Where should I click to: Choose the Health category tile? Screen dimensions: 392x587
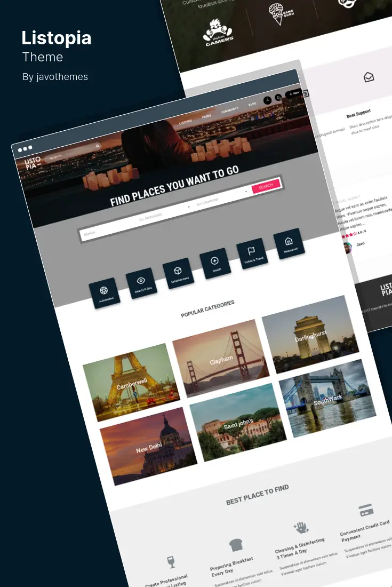pyautogui.click(x=215, y=264)
